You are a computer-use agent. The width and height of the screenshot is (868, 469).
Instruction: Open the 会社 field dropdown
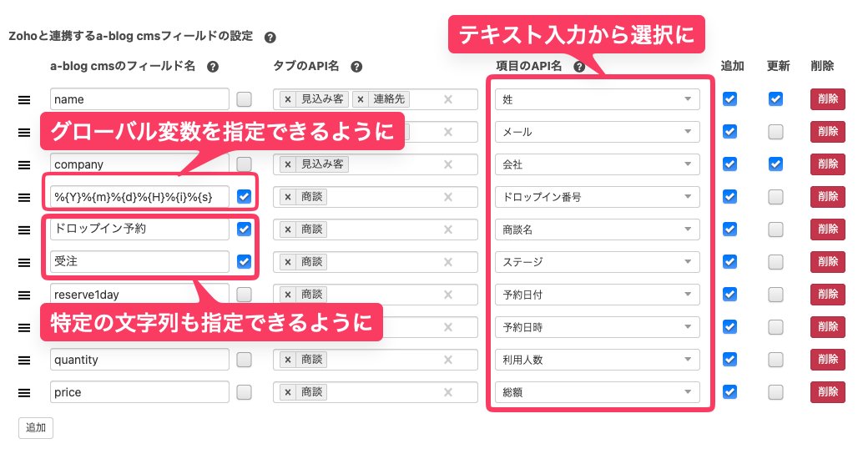[x=598, y=164]
